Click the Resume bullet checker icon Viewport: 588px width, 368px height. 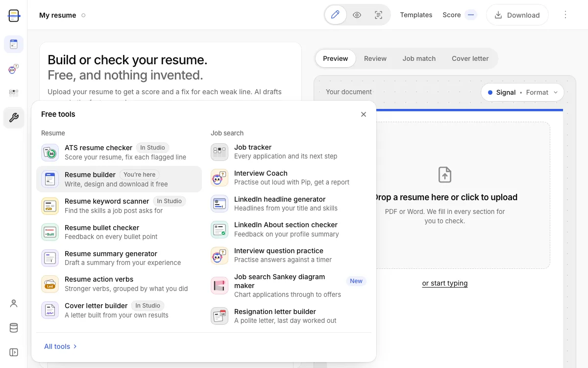pyautogui.click(x=50, y=232)
